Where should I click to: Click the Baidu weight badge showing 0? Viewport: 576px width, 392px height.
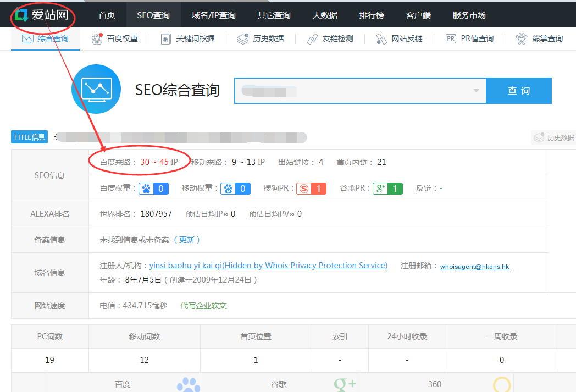[153, 189]
